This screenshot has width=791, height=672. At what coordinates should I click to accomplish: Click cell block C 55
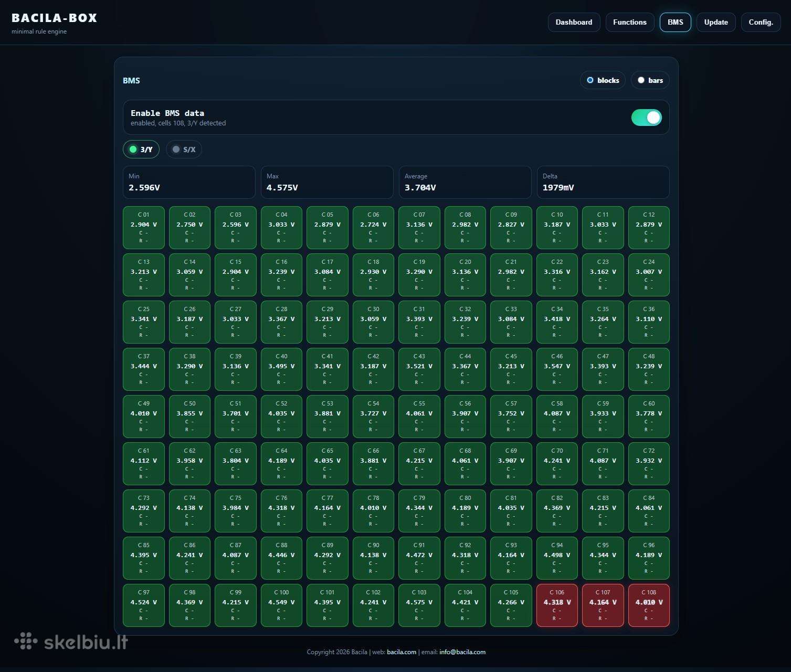[419, 417]
